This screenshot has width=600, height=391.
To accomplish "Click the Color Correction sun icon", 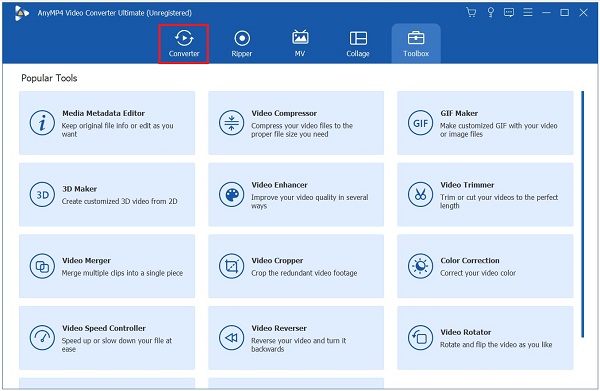I will (420, 266).
